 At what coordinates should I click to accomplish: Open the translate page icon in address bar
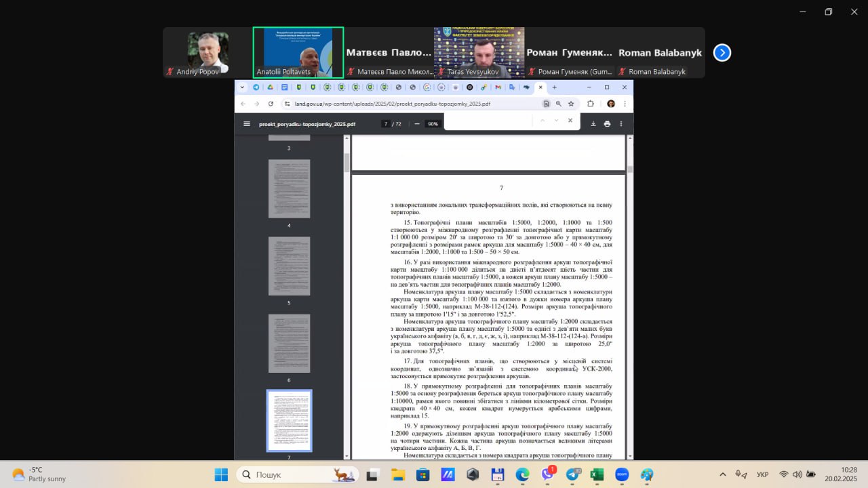[x=546, y=104]
